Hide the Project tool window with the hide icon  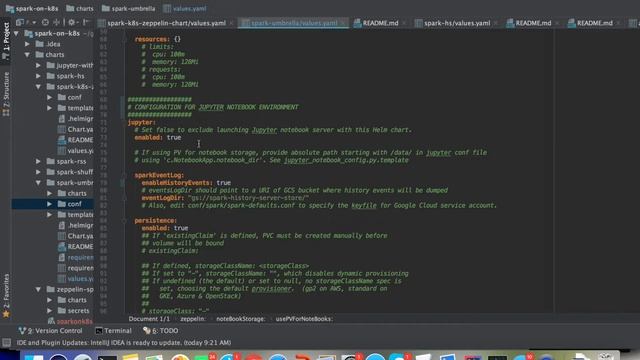point(86,22)
